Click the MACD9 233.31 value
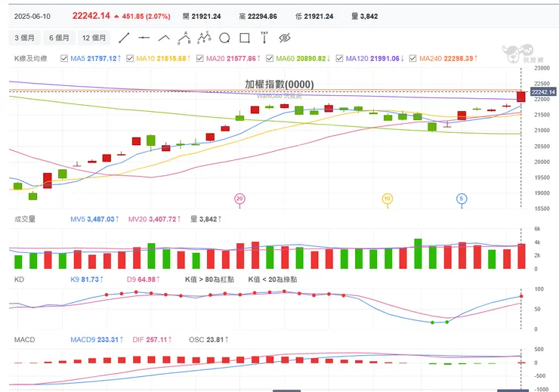This screenshot has width=559, height=392. click(x=97, y=340)
